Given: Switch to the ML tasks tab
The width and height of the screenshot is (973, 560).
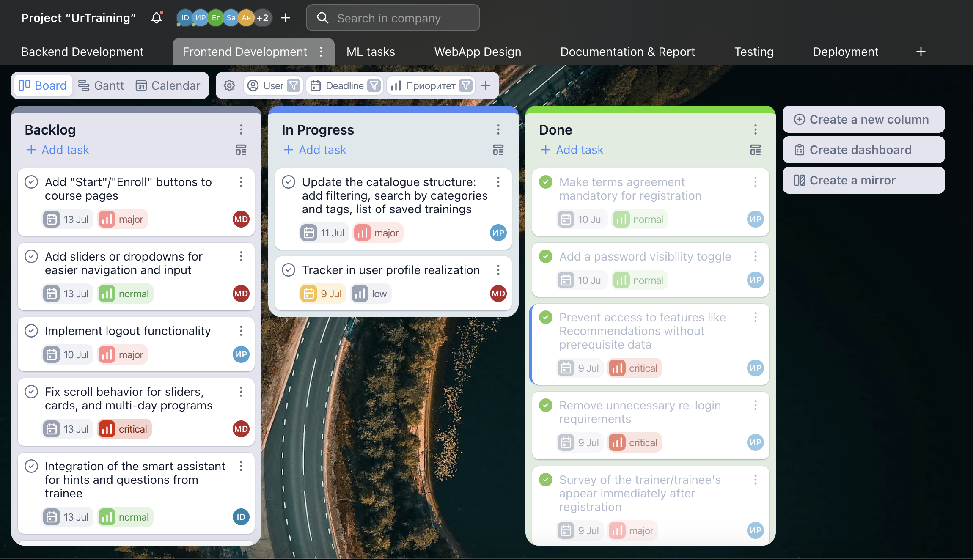Looking at the screenshot, I should click(371, 52).
